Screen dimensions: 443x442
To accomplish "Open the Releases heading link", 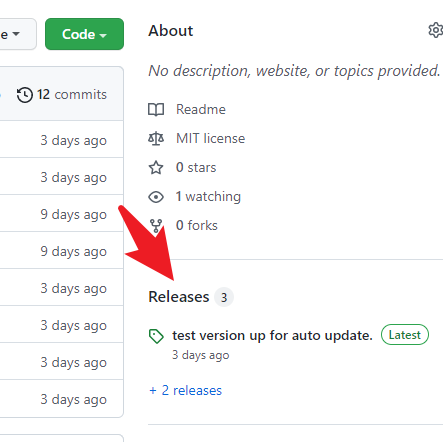I will click(179, 297).
